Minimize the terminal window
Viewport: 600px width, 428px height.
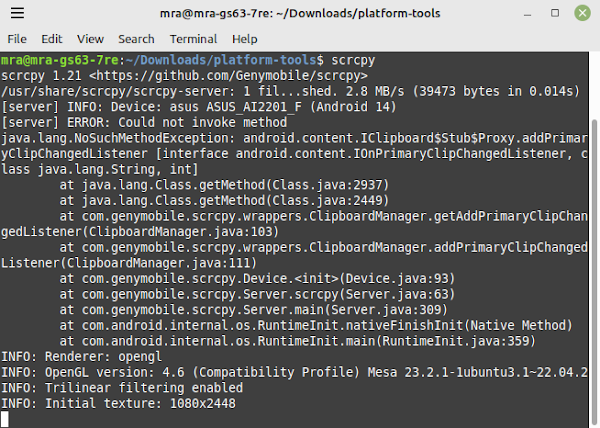pos(527,13)
